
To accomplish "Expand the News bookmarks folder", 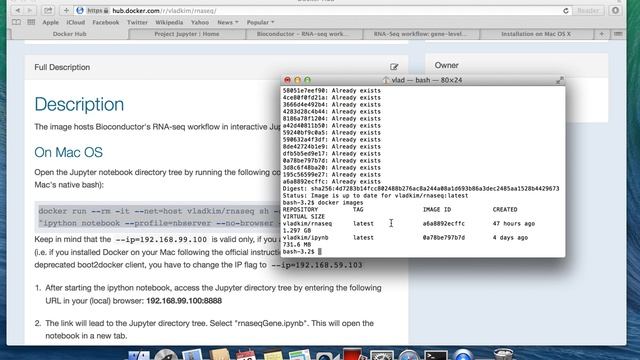I will click(228, 22).
